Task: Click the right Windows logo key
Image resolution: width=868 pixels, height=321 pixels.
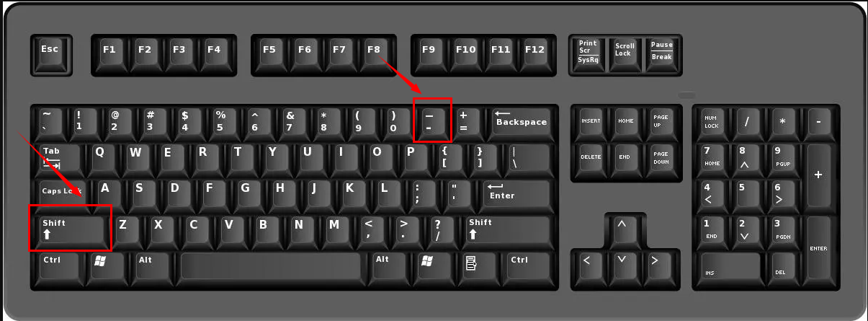Action: tap(427, 267)
